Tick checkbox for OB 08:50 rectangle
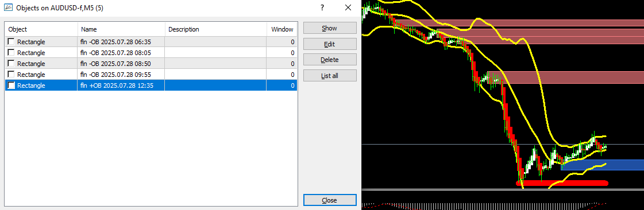Viewport: 644px width, 210px height. [x=11, y=64]
